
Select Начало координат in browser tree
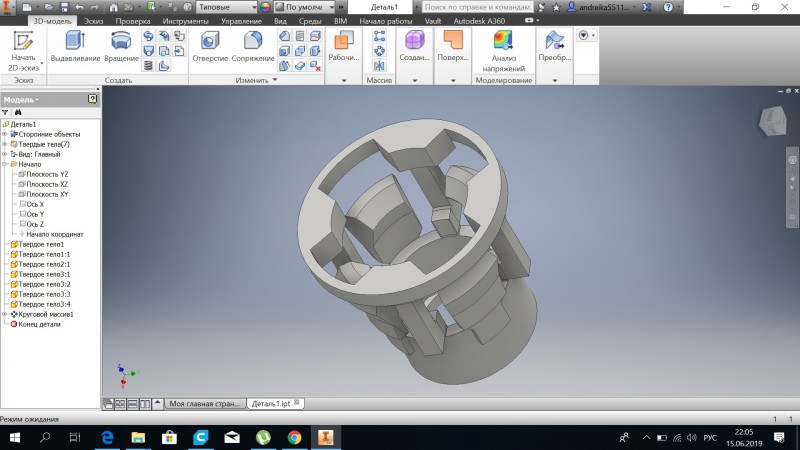pos(55,234)
